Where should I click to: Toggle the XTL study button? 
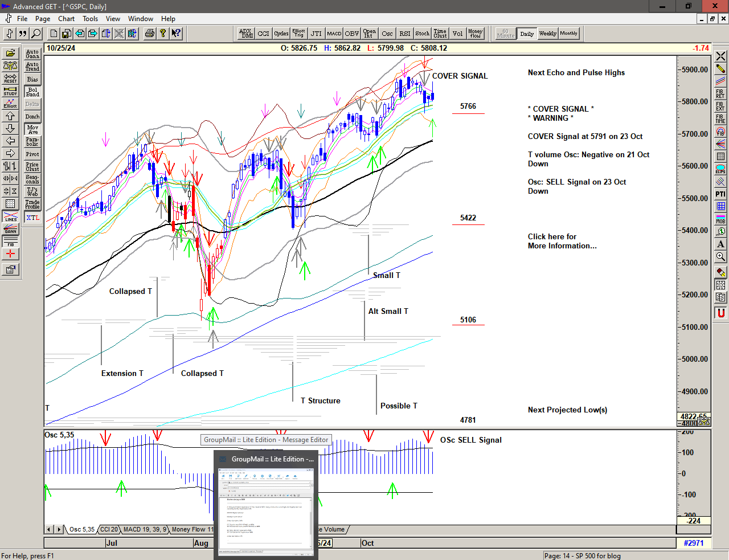point(32,218)
